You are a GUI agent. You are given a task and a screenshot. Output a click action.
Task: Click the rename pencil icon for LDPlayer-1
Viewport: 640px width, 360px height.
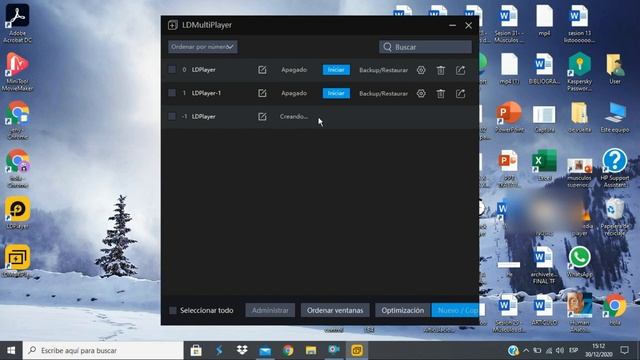262,93
